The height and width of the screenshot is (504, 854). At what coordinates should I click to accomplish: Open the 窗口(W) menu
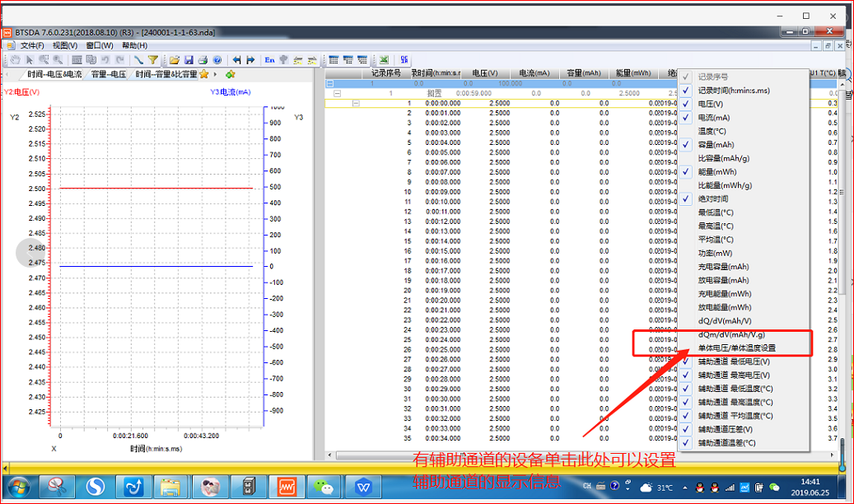click(x=100, y=46)
